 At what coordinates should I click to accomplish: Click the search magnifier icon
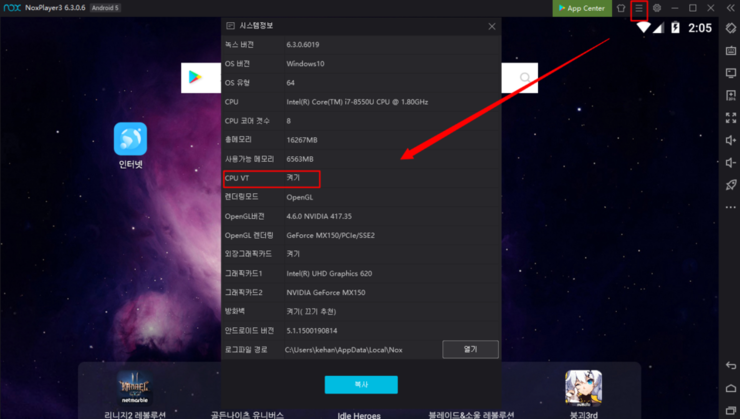pos(525,77)
